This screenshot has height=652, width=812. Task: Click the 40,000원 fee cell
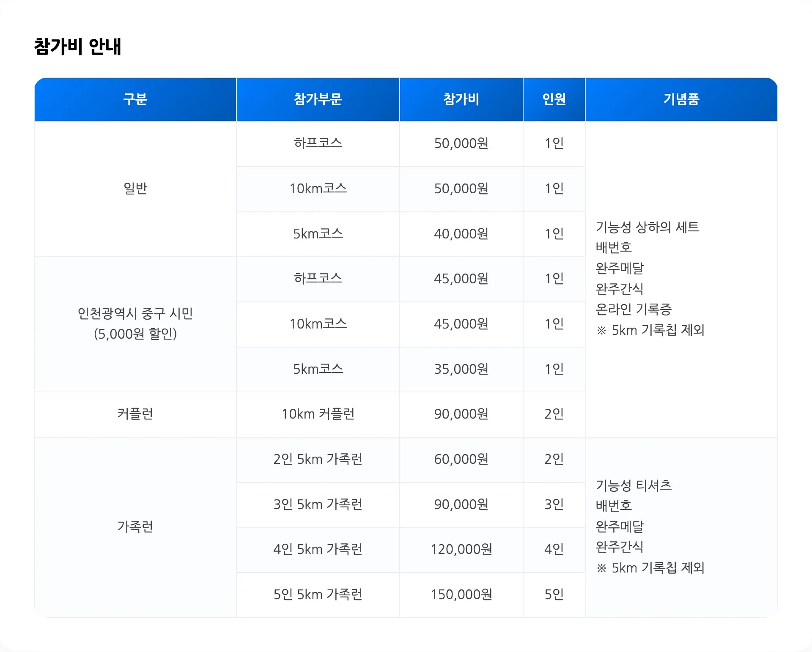click(x=461, y=234)
